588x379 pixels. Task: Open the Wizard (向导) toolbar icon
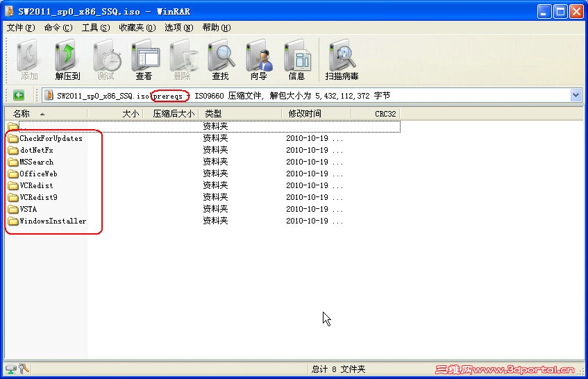pyautogui.click(x=259, y=60)
